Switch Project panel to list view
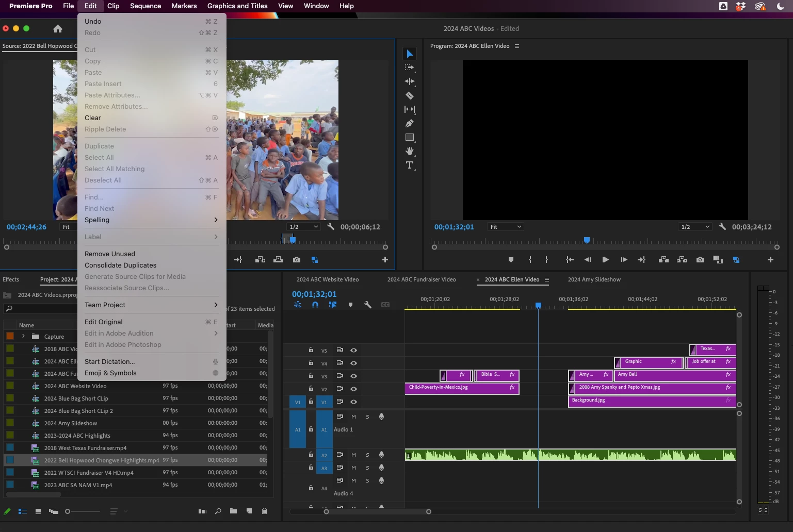Image resolution: width=793 pixels, height=532 pixels. click(23, 511)
